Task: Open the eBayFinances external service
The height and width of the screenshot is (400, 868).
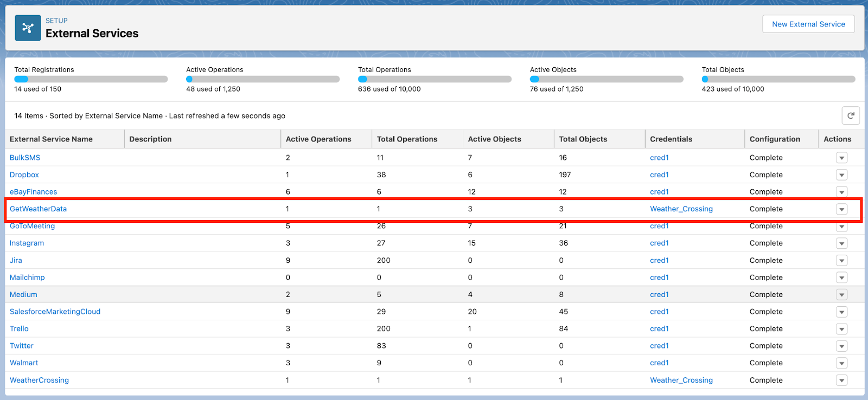Action: [33, 192]
